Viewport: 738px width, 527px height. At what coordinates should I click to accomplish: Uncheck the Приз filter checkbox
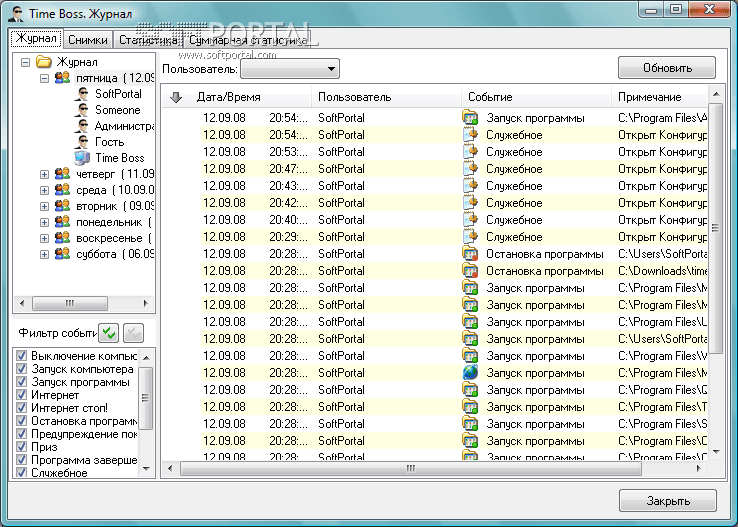pos(22,447)
